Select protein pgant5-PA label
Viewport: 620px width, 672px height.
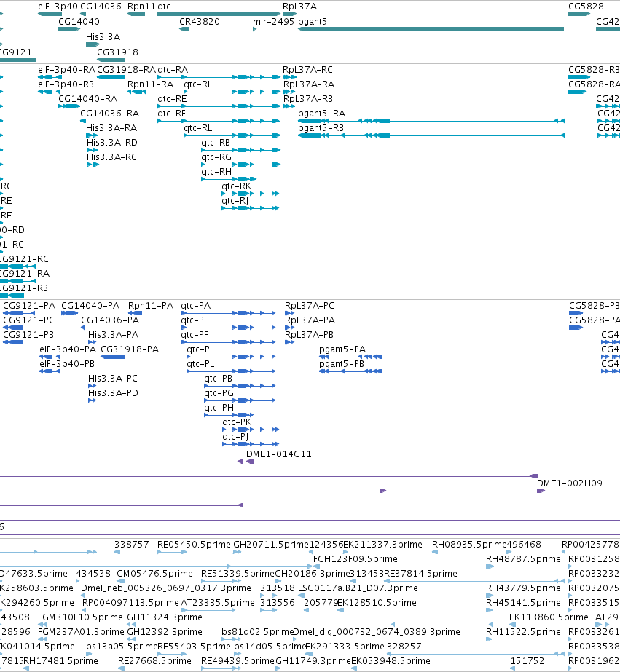coord(342,349)
